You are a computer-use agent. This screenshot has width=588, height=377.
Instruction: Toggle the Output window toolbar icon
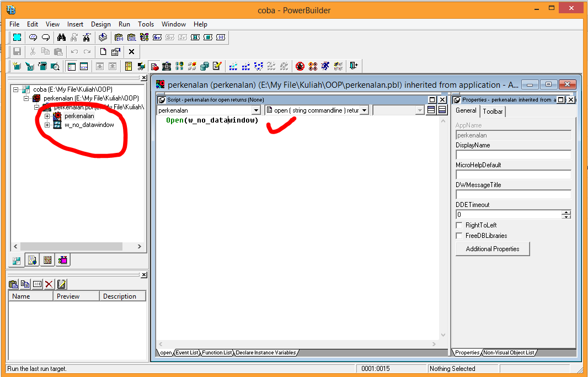pyautogui.click(x=84, y=66)
